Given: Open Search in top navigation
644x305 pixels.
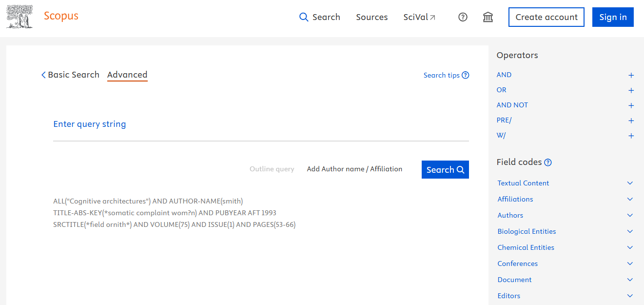Looking at the screenshot, I should (x=320, y=17).
